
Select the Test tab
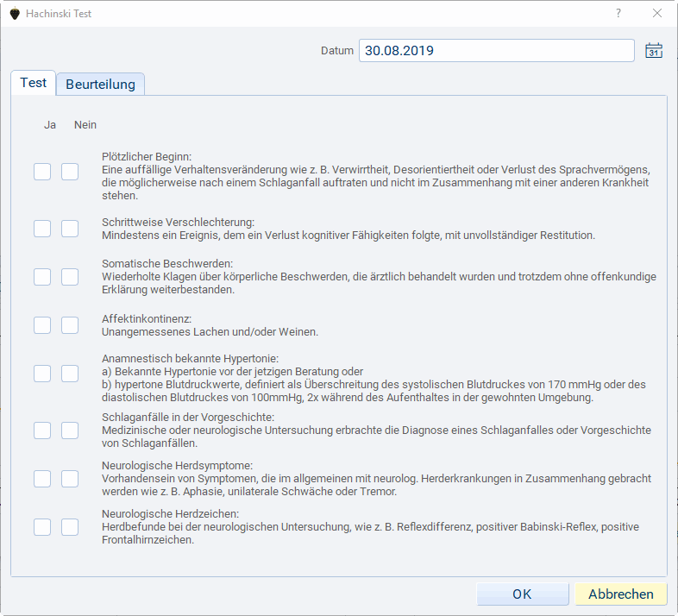pos(34,83)
